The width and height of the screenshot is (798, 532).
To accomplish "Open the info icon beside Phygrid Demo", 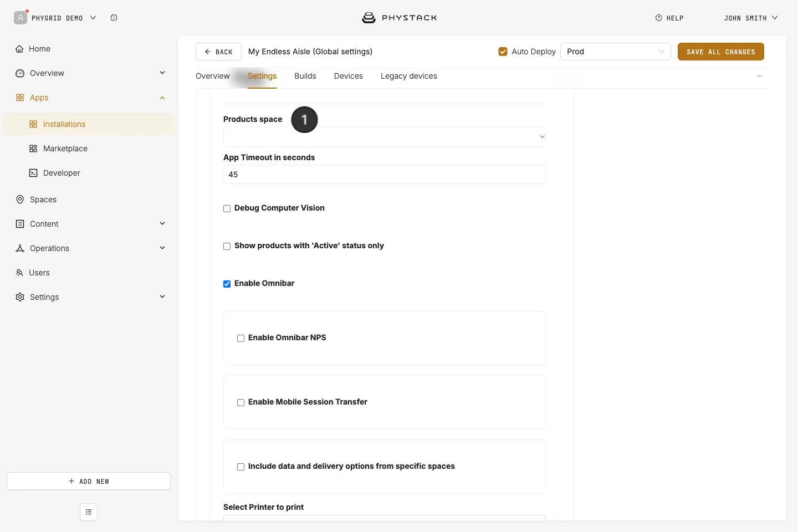I will [114, 18].
